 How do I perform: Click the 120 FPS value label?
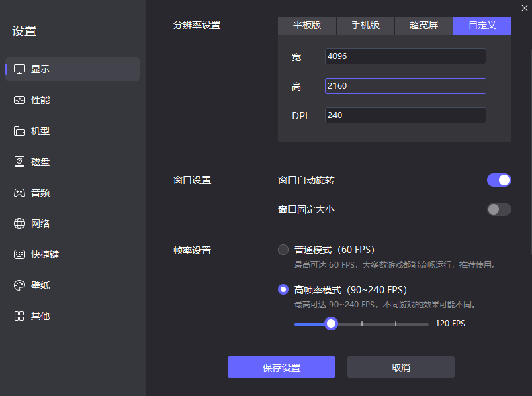tap(450, 324)
